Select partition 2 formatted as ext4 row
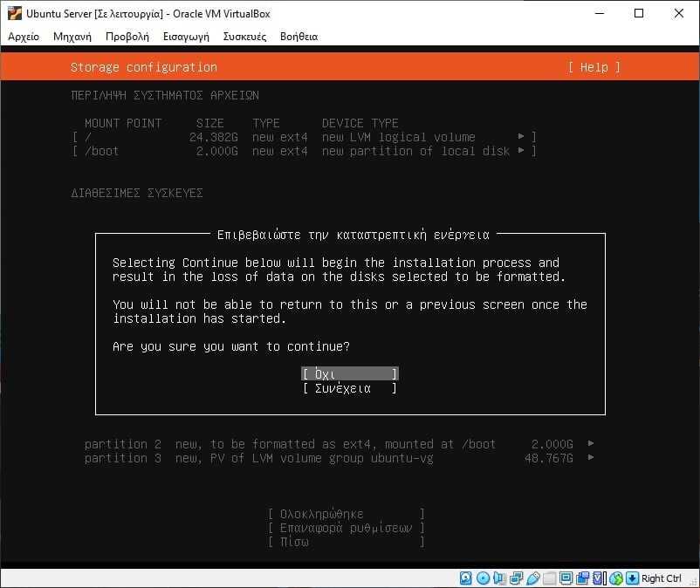This screenshot has height=588, width=700. click(x=340, y=444)
